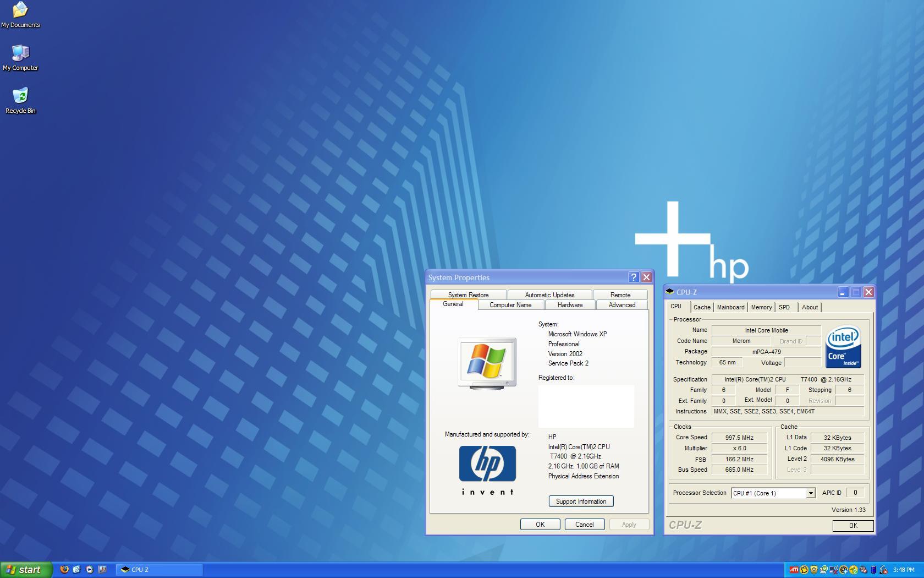The image size is (924, 578).
Task: Close the CPU-Z window
Action: pyautogui.click(x=868, y=292)
